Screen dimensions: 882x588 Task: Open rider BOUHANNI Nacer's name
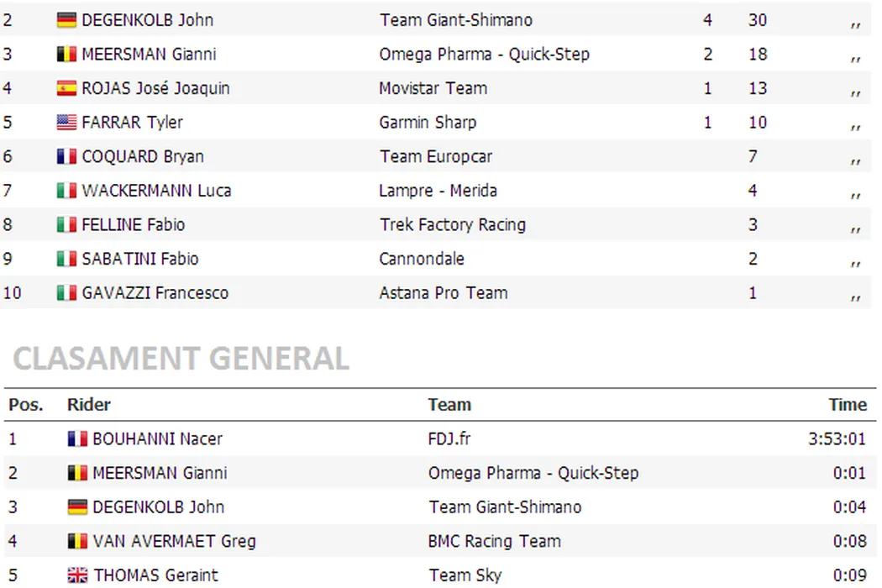[x=157, y=438]
